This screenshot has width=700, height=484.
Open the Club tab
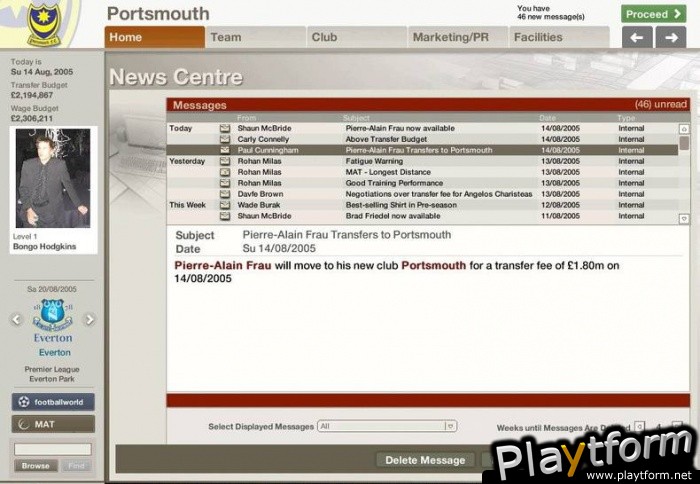[x=357, y=37]
